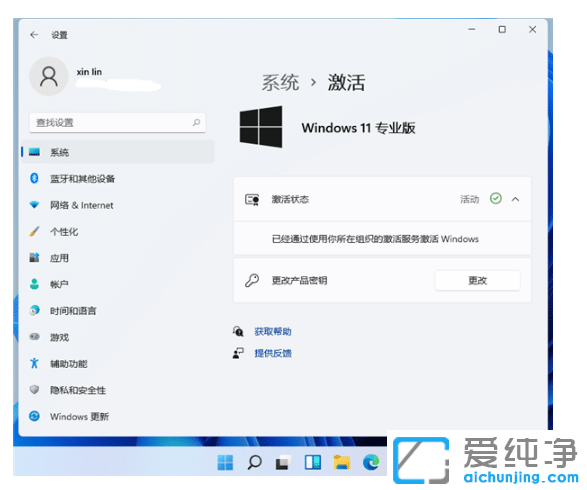Click the 活动 status text
This screenshot has height=490, width=587.
click(x=469, y=199)
